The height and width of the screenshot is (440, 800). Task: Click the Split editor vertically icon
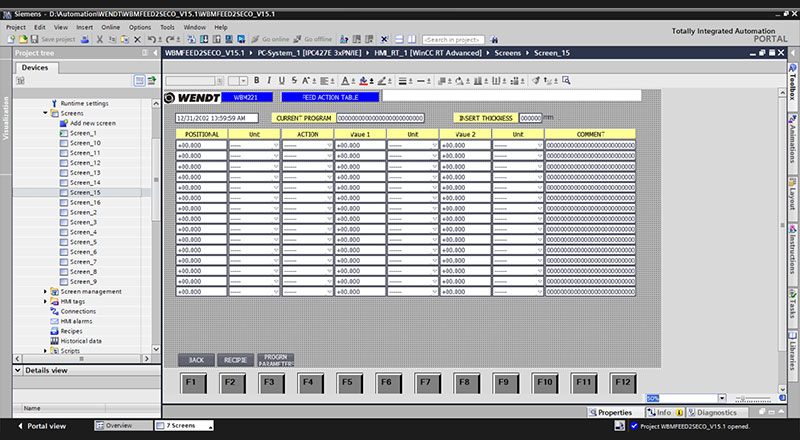(x=412, y=39)
